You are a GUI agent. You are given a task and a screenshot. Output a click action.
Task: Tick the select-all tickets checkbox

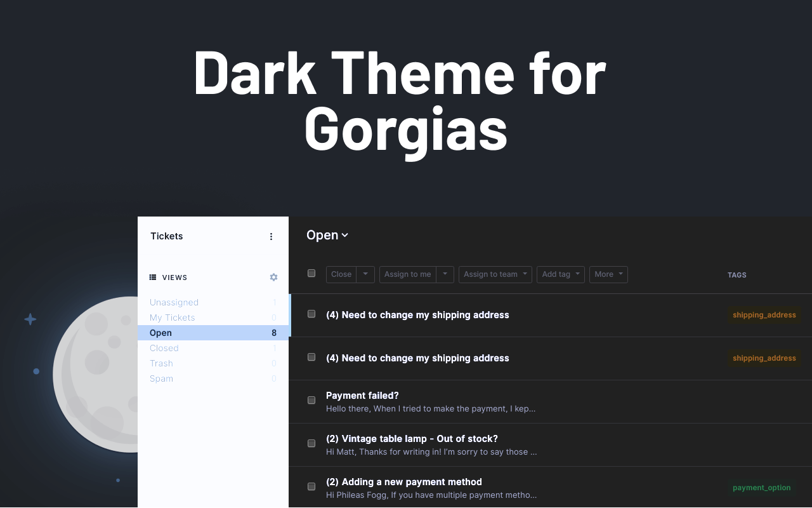[x=311, y=273]
